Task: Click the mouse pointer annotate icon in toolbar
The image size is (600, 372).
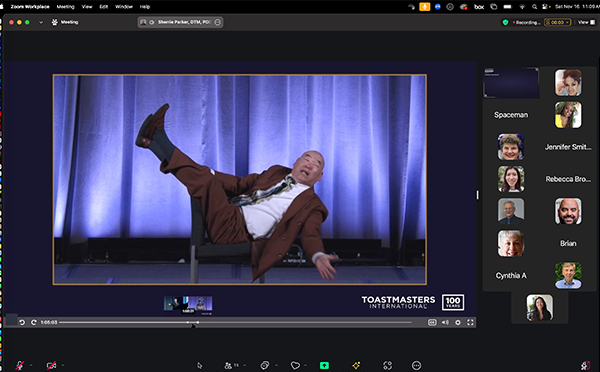Action: [199, 365]
